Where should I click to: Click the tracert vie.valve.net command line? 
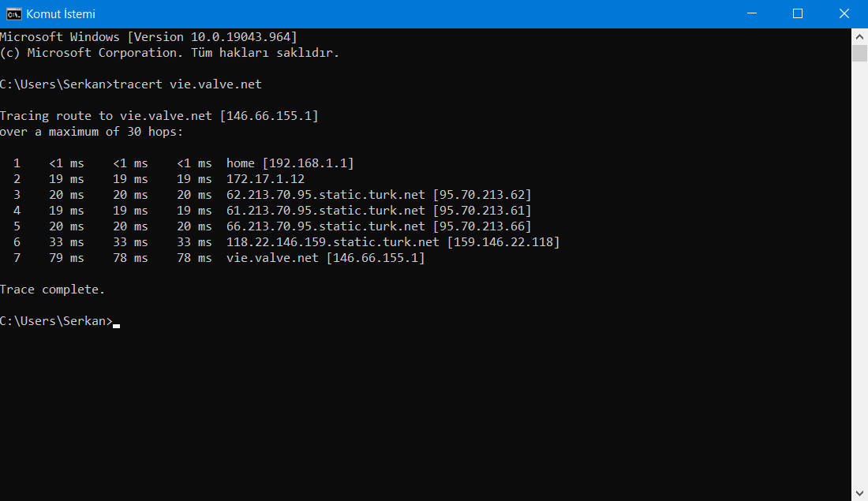point(131,84)
